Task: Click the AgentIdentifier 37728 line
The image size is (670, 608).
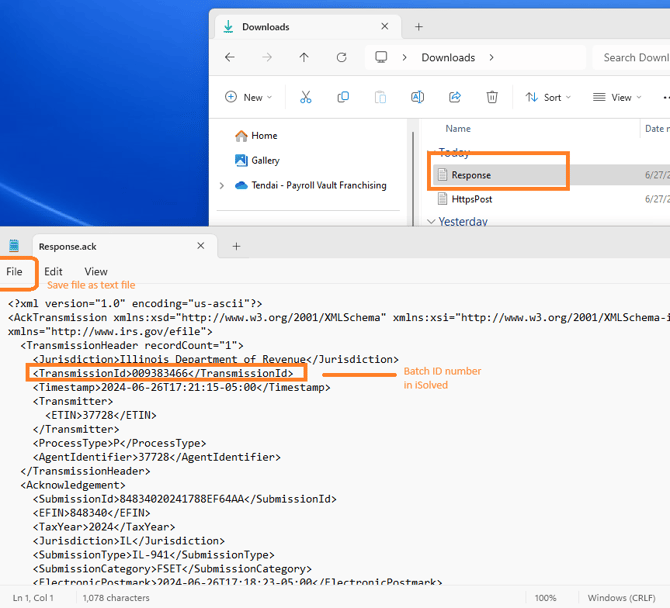Action: click(157, 457)
